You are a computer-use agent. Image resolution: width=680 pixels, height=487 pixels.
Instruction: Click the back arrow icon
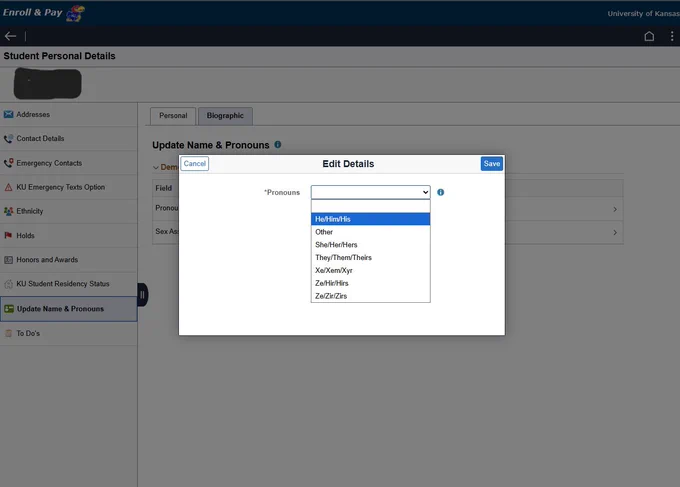point(11,36)
